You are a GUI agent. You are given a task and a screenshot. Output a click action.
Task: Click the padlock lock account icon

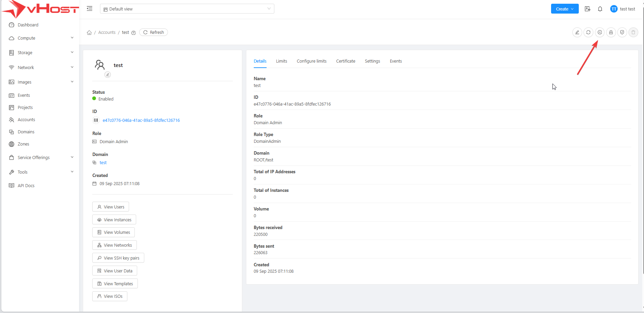click(x=611, y=32)
